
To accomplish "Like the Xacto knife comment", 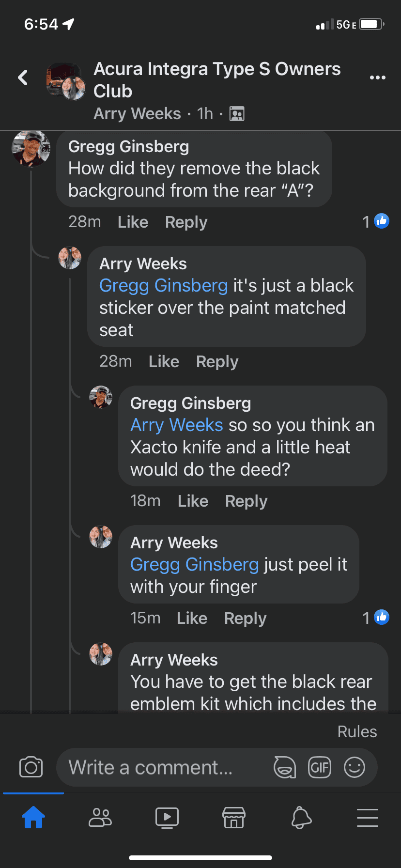I will click(x=193, y=501).
